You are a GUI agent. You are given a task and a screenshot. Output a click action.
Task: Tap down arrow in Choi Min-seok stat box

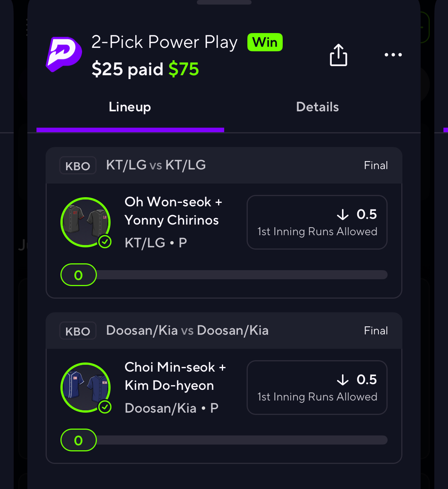coord(343,380)
